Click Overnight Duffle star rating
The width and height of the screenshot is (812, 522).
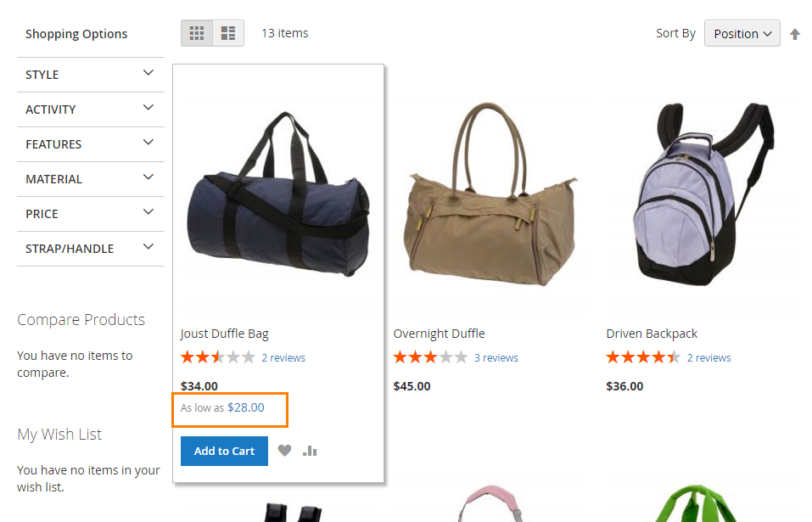[430, 357]
